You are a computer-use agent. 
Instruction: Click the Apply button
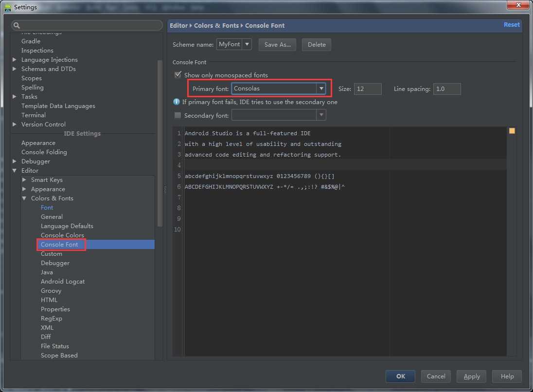pyautogui.click(x=471, y=376)
